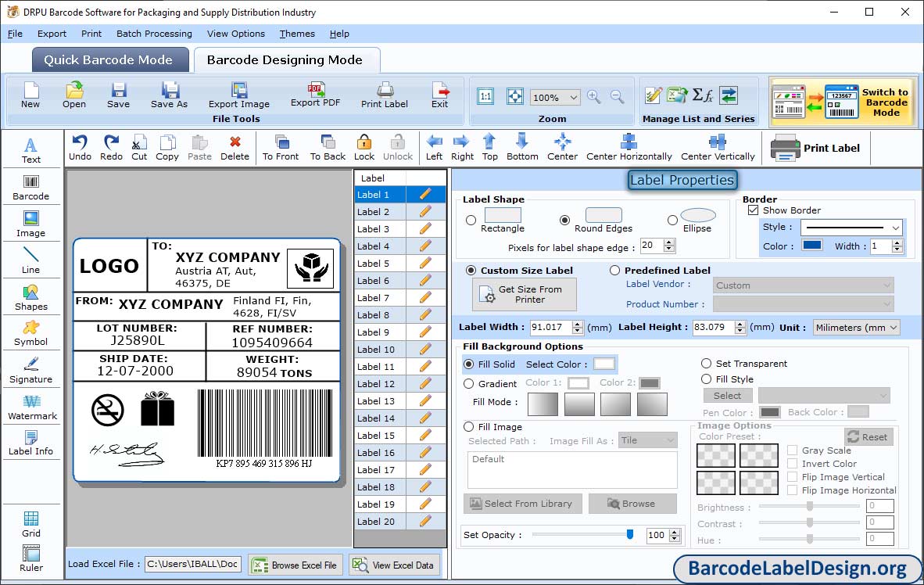Click the Save As tool
The image size is (924, 585).
pos(169,95)
